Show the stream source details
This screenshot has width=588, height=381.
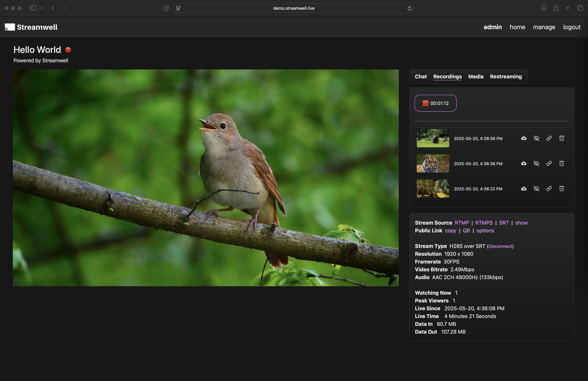521,223
